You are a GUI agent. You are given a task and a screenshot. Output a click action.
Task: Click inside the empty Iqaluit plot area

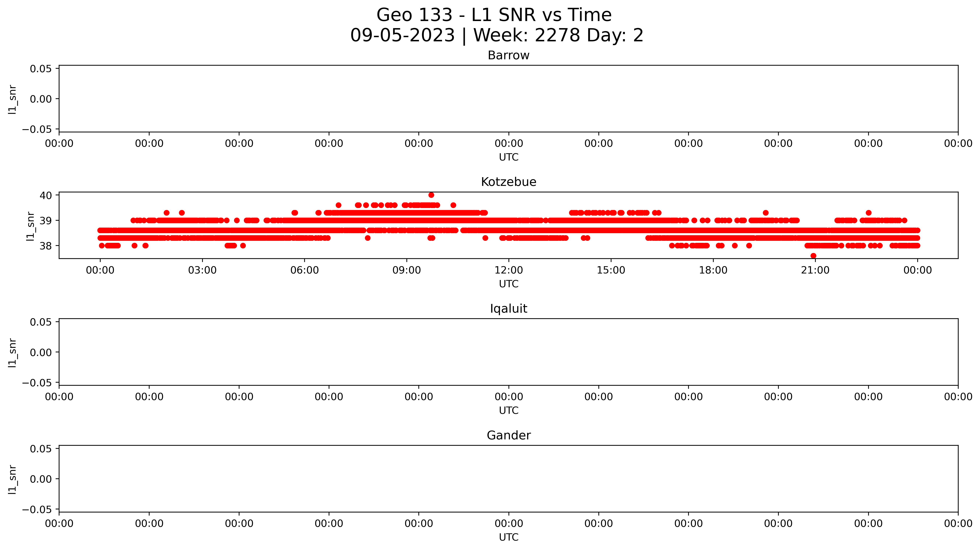(508, 352)
